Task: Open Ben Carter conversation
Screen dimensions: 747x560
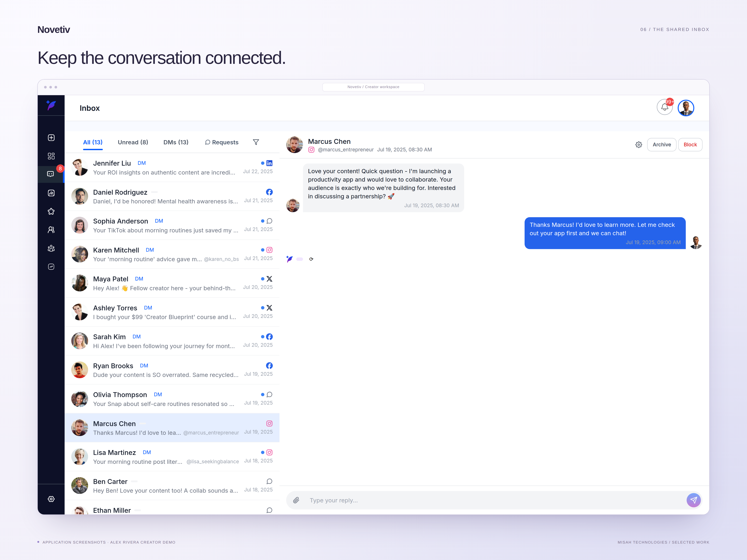Action: coord(172,486)
